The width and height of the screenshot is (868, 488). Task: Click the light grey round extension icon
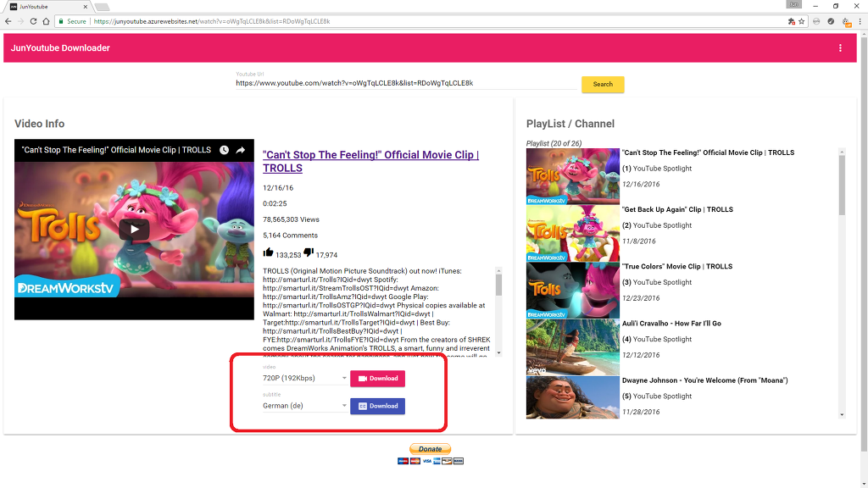coord(816,21)
